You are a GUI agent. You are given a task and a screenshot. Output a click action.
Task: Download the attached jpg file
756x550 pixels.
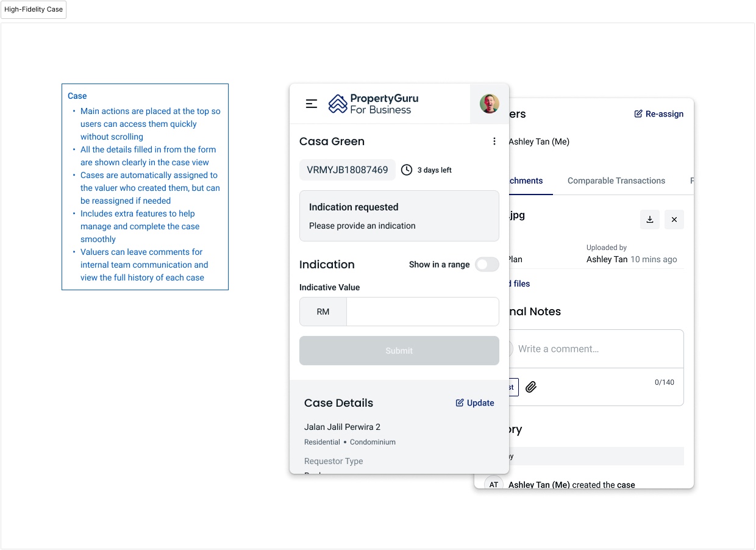pos(650,220)
